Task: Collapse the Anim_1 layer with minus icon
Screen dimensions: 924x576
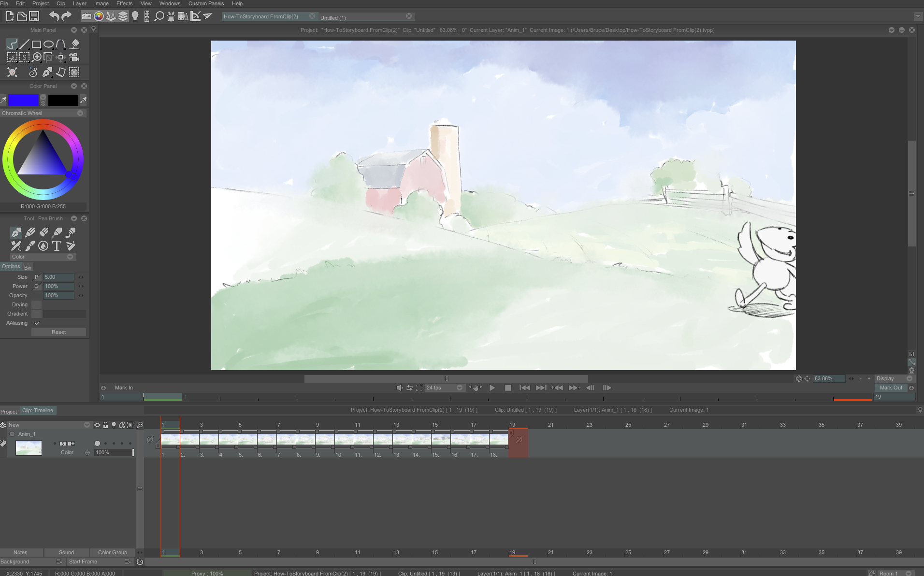Action: (x=12, y=434)
